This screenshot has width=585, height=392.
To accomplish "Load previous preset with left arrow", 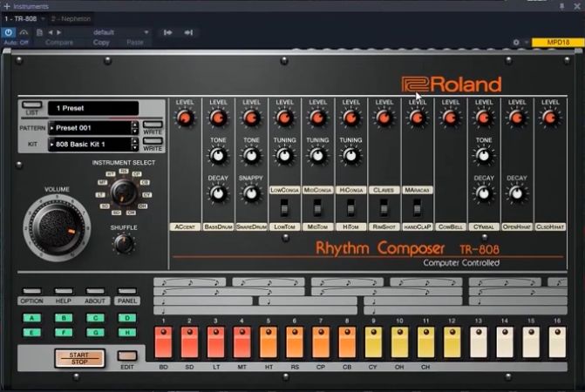I will click(x=51, y=32).
